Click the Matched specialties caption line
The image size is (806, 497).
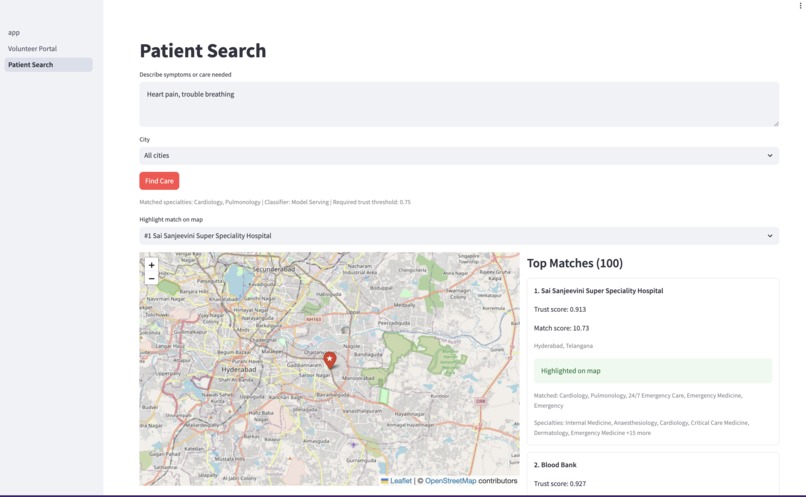point(275,202)
